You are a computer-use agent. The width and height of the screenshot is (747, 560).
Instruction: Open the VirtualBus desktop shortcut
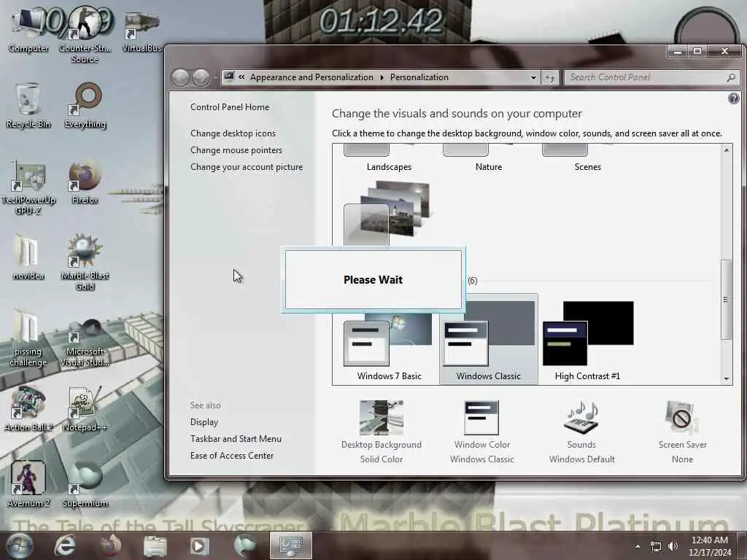tap(142, 31)
